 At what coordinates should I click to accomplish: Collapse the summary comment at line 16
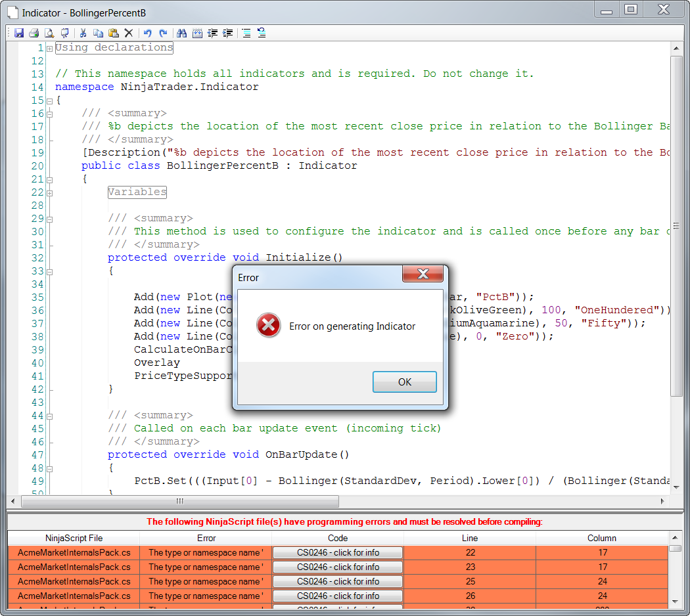pyautogui.click(x=50, y=114)
